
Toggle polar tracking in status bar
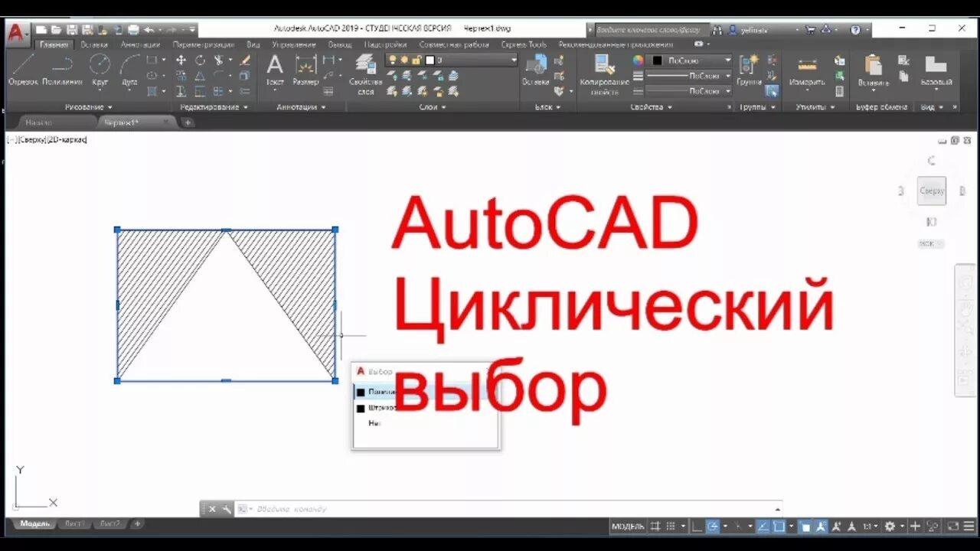pyautogui.click(x=713, y=527)
